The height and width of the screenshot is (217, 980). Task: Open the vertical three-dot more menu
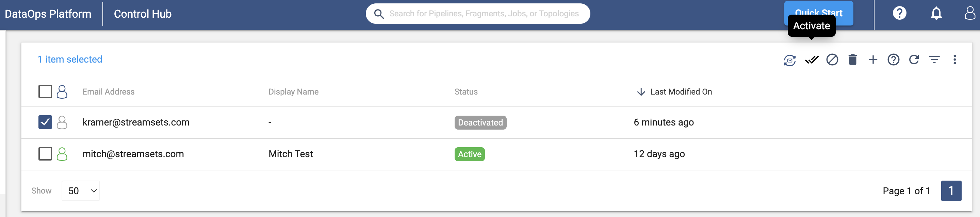point(954,60)
